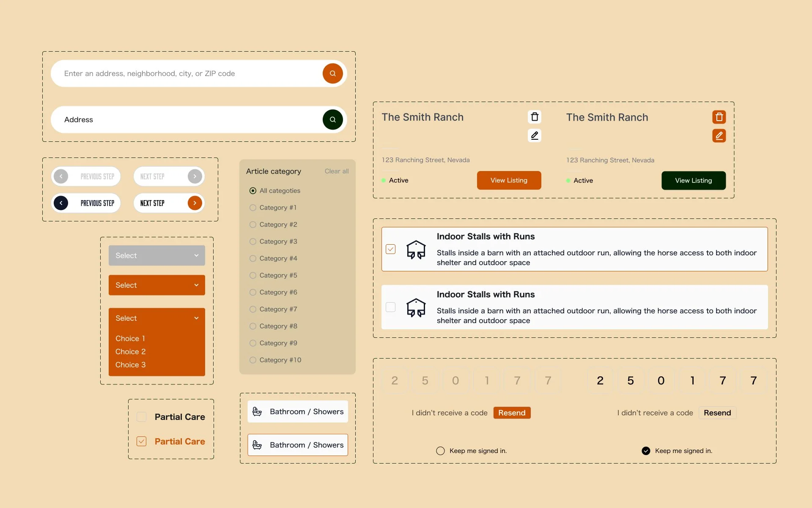Viewport: 812px width, 508px height.
Task: Click the orange right arrow on active Next Step
Action: 195,203
